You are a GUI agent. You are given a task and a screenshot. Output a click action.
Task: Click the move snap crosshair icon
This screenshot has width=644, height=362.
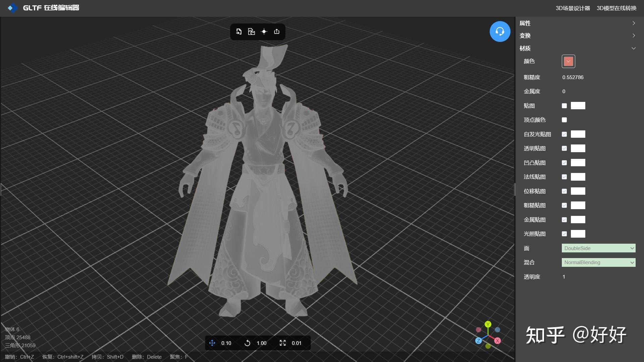[x=212, y=343]
